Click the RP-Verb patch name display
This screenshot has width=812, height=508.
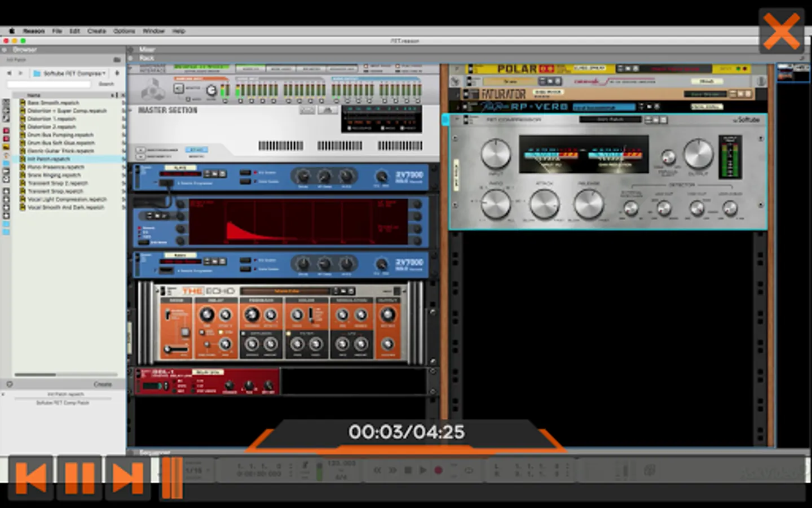[x=604, y=107]
